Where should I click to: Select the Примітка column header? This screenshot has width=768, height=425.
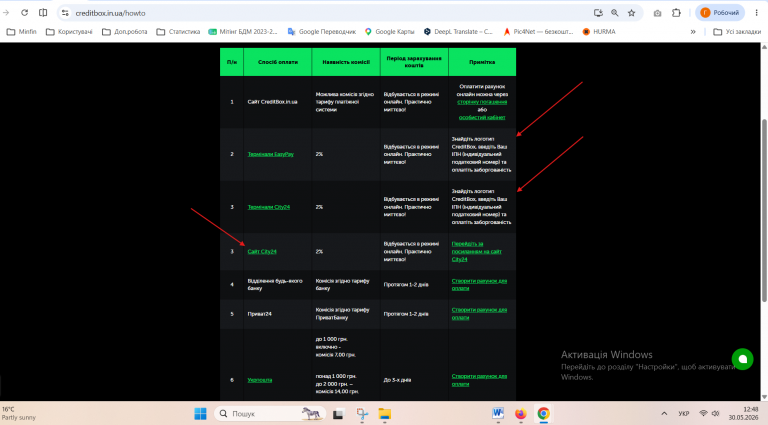pos(482,62)
